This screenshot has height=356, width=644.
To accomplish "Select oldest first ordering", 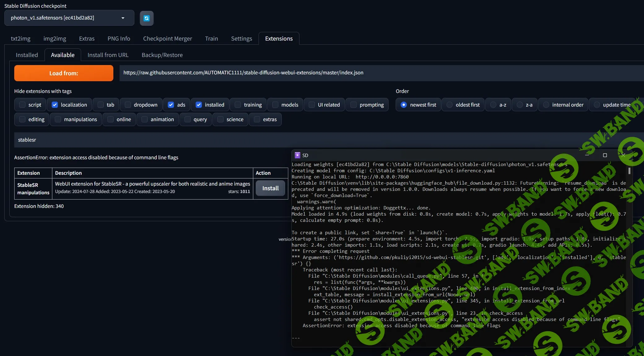I will tap(450, 105).
